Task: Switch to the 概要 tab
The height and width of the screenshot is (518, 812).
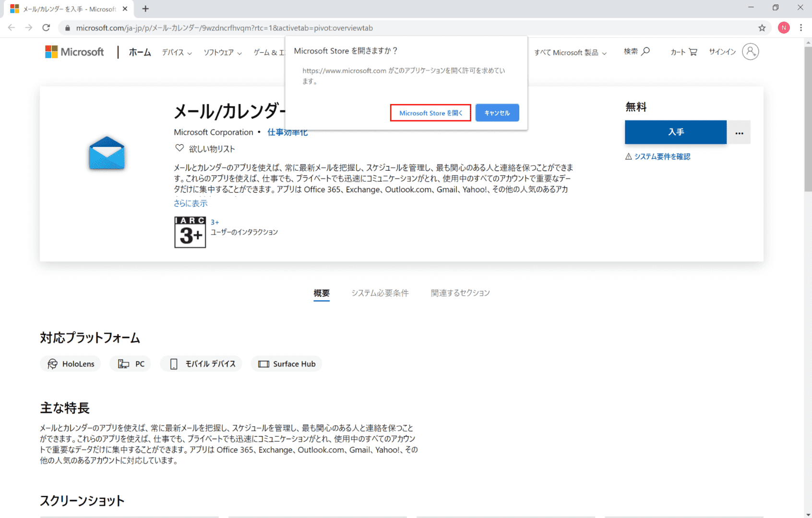Action: [x=322, y=293]
